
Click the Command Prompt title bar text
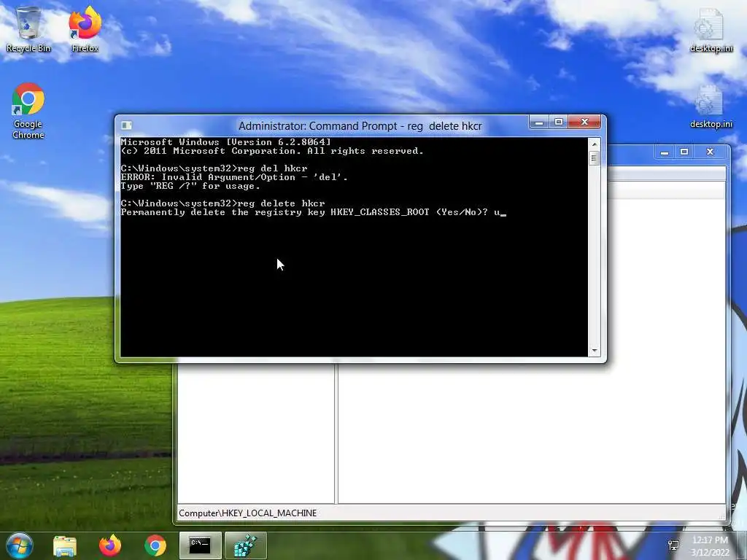(360, 126)
